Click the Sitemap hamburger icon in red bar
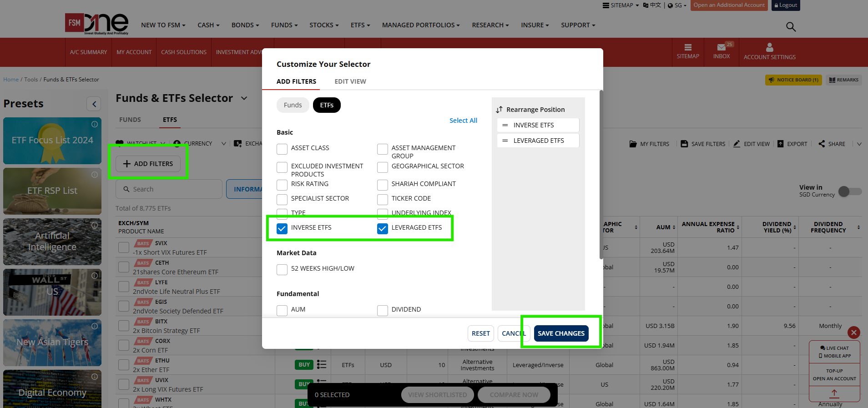This screenshot has height=408, width=868. [687, 47]
